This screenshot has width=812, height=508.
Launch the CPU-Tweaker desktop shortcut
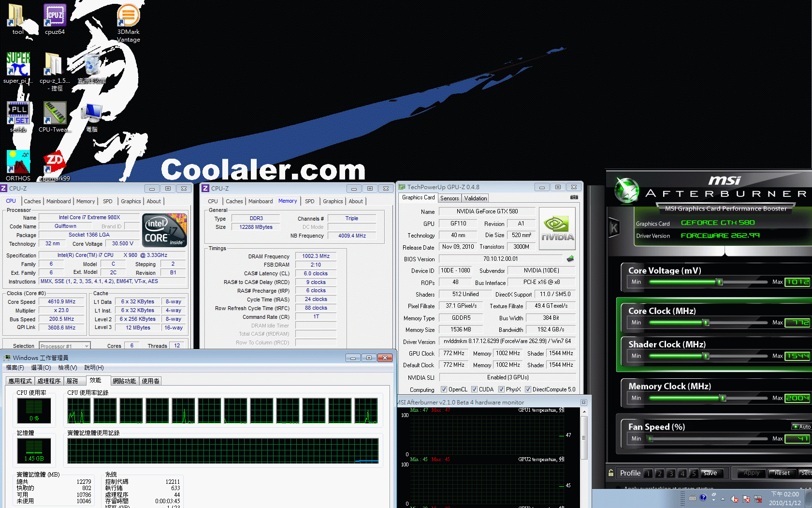[54, 117]
